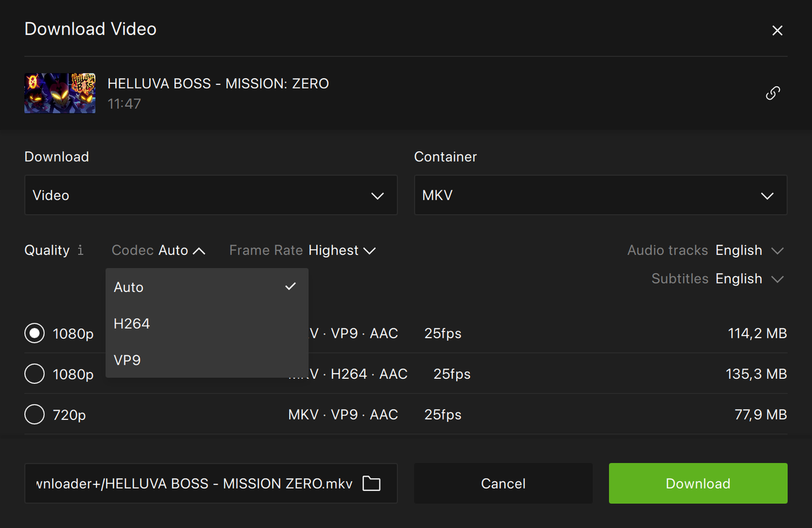Expand the Subtitles language dropdown
812x528 pixels.
(x=749, y=279)
